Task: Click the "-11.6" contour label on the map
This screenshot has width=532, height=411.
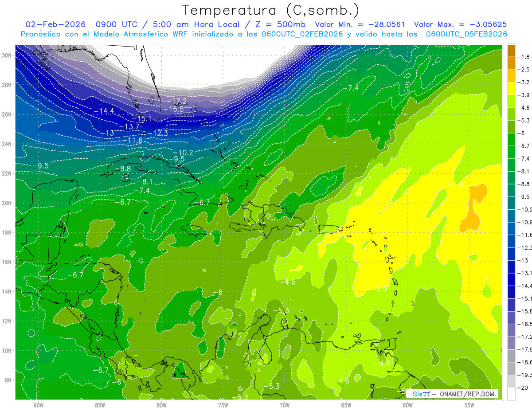Action: coord(133,141)
